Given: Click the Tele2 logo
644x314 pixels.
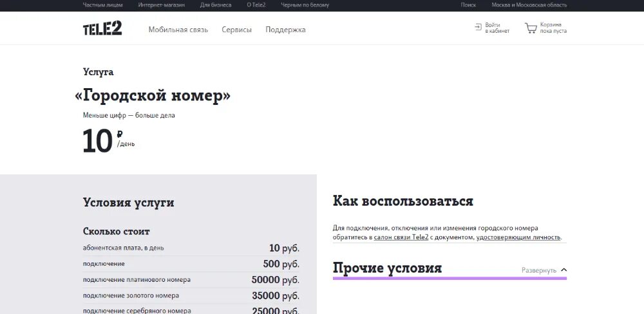Looking at the screenshot, I should pos(102,28).
